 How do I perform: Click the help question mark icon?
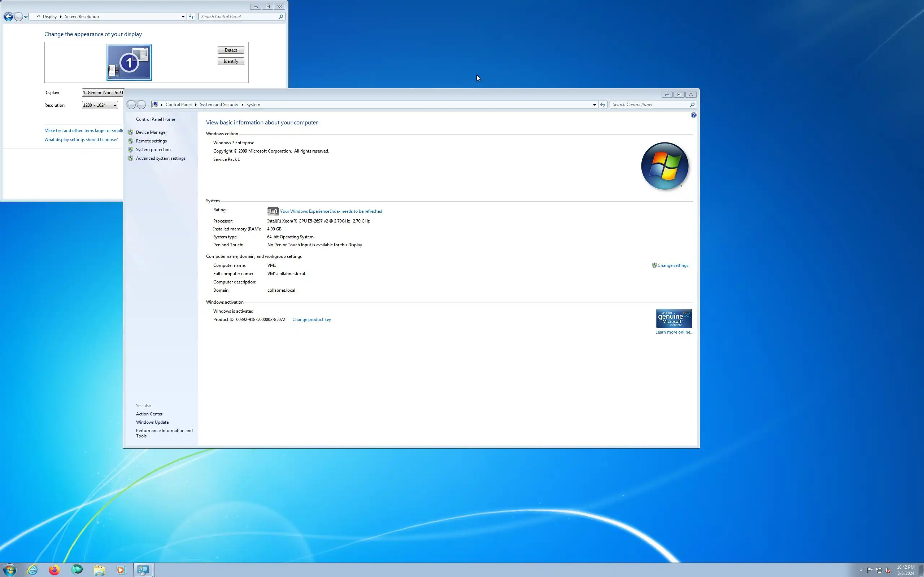coord(693,115)
